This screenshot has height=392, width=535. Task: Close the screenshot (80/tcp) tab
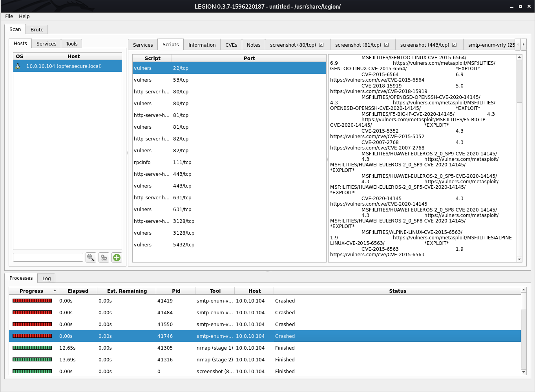[321, 45]
